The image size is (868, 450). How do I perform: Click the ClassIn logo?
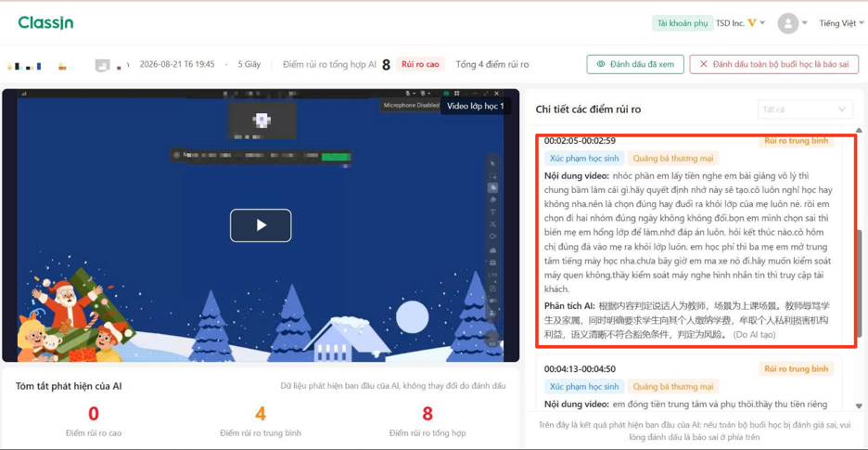45,22
